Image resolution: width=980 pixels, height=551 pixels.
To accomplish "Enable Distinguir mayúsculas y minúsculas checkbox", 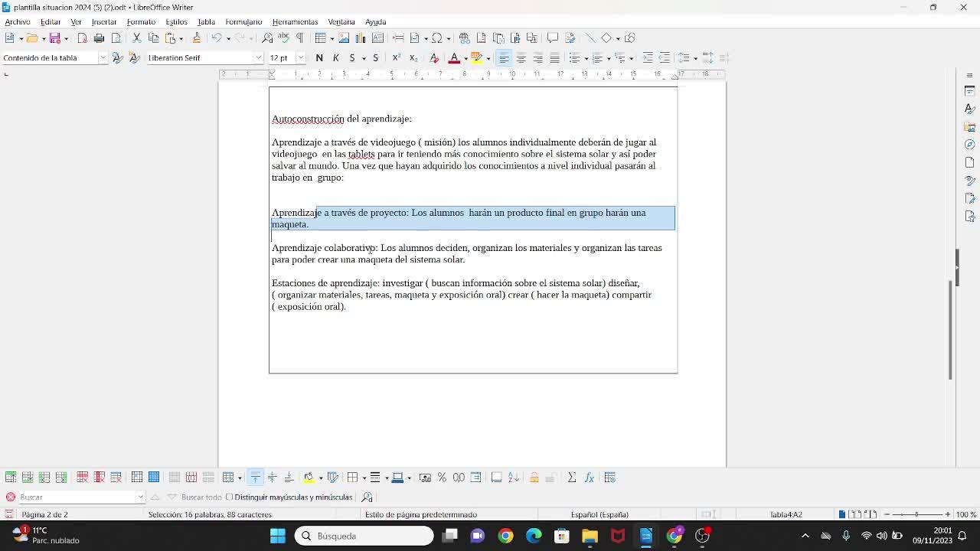I will [230, 497].
